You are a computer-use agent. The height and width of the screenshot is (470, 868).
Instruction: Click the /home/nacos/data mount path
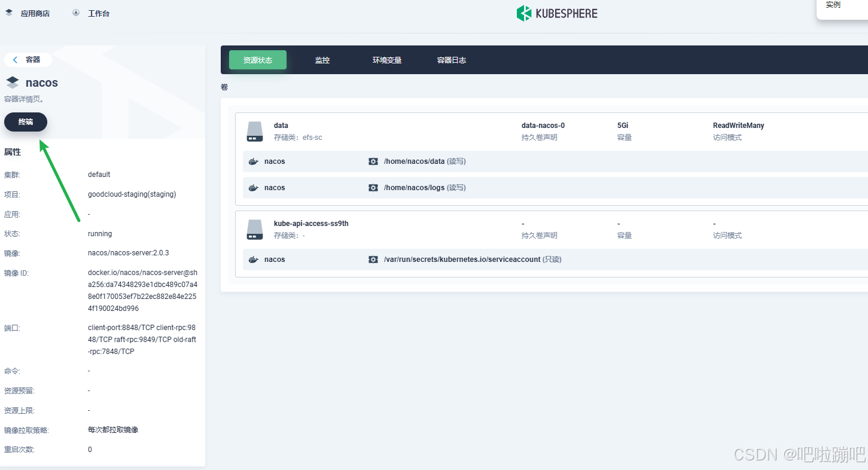point(415,161)
